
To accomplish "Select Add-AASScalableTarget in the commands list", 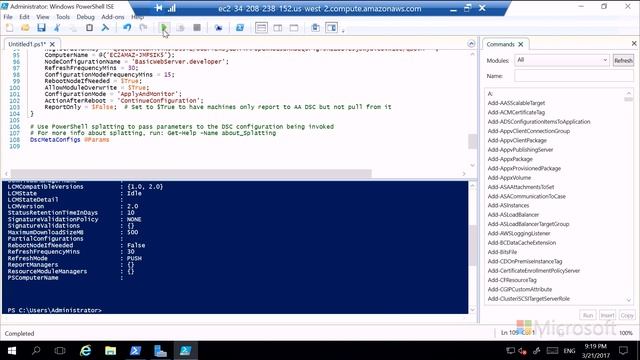I will (x=516, y=103).
